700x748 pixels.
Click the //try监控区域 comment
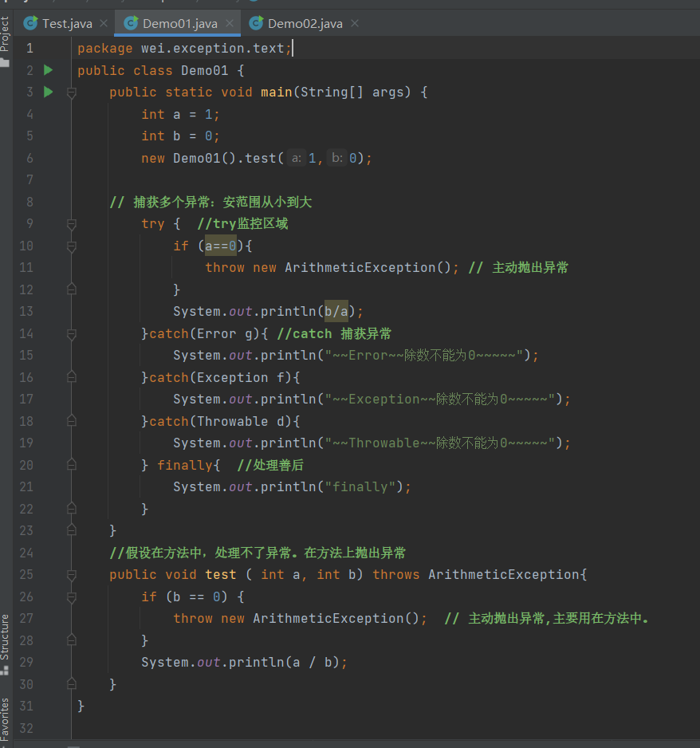[242, 224]
